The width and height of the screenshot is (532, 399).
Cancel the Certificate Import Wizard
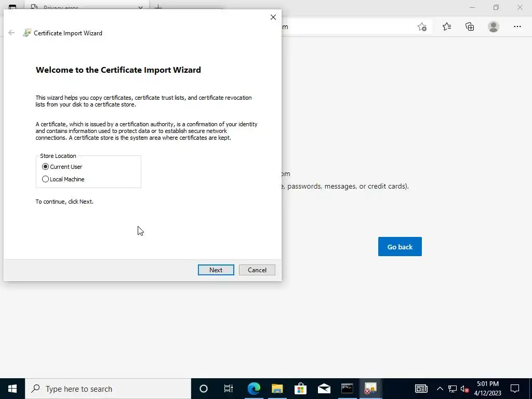(257, 270)
